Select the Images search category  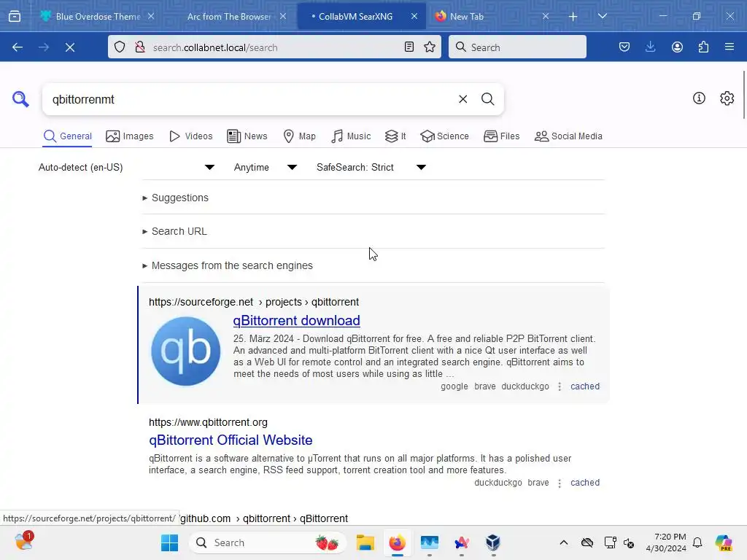(130, 136)
